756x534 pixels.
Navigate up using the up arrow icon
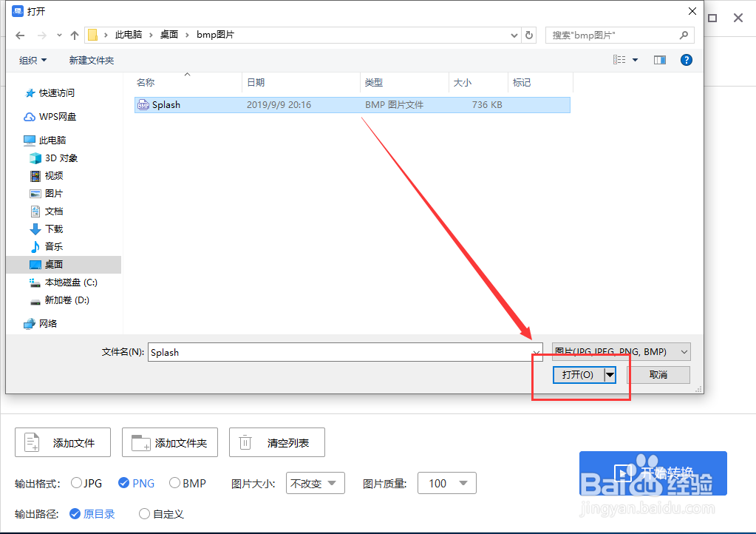pos(75,34)
